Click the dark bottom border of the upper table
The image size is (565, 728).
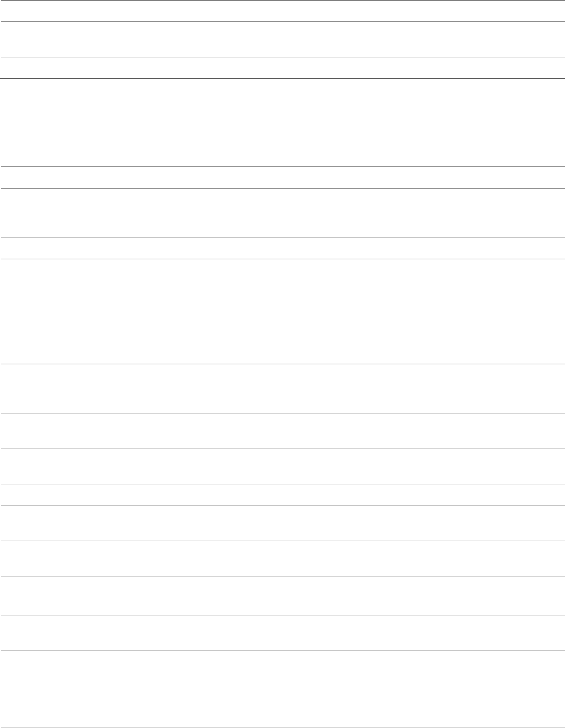pyautogui.click(x=282, y=78)
